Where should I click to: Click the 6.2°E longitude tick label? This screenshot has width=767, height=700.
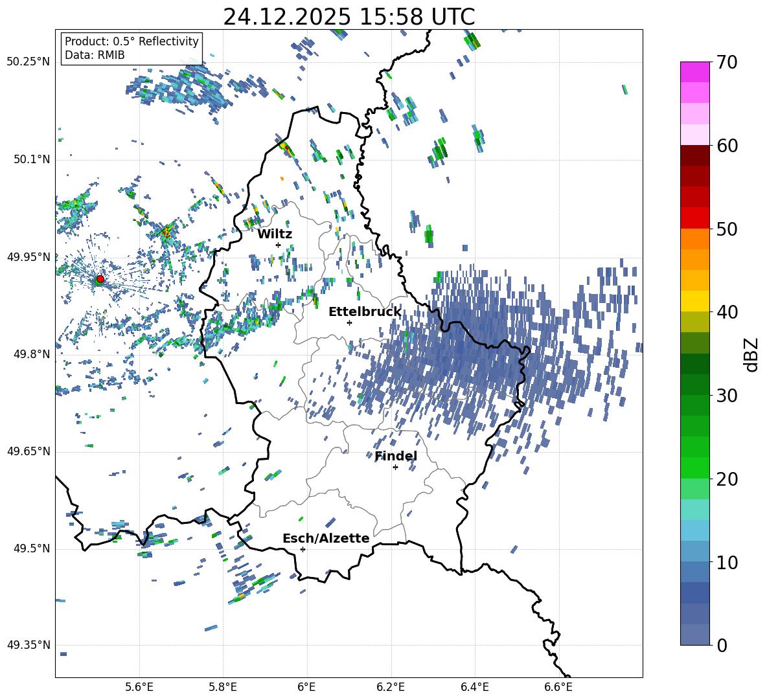(391, 687)
